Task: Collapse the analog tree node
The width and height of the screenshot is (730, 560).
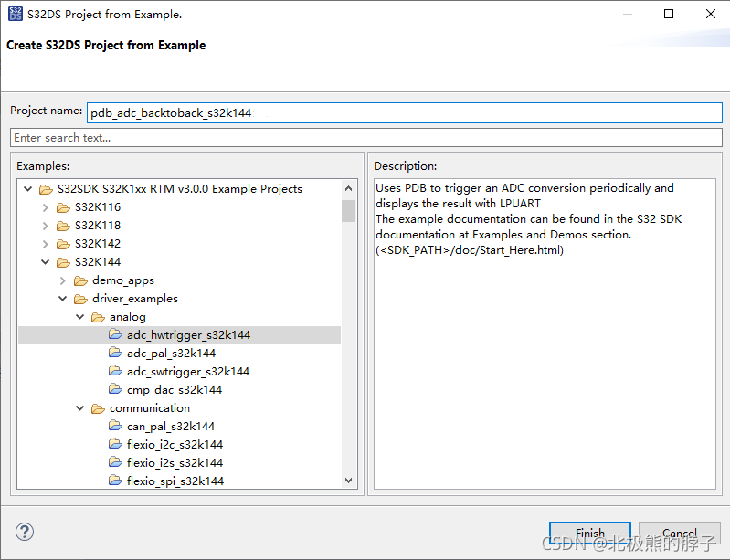Action: [80, 317]
